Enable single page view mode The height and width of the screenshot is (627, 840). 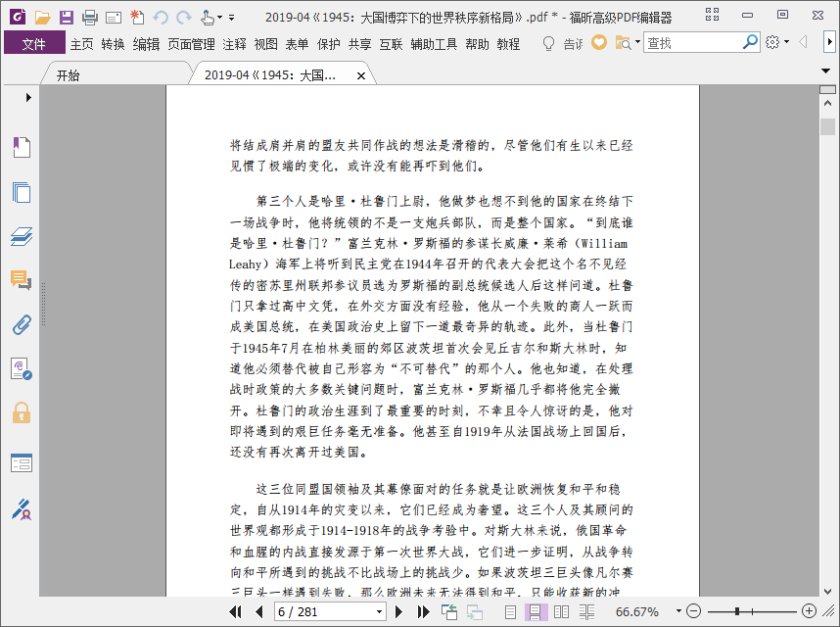click(510, 611)
